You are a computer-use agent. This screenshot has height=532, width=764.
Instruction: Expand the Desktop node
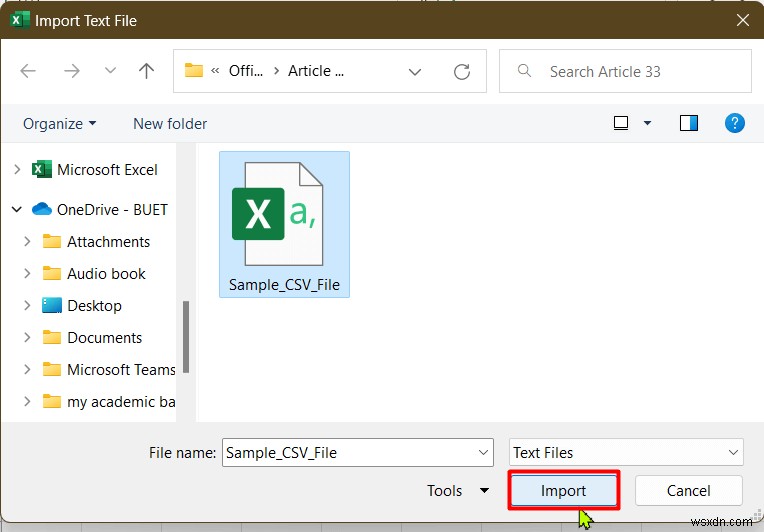click(27, 305)
